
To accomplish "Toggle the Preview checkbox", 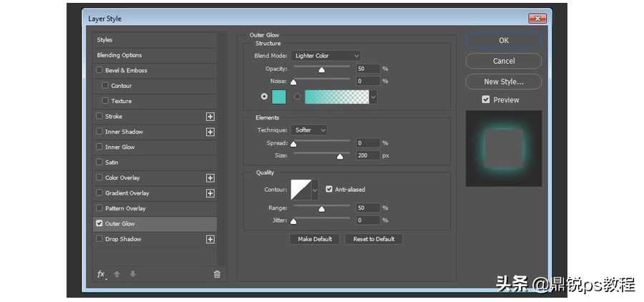I will pos(486,99).
